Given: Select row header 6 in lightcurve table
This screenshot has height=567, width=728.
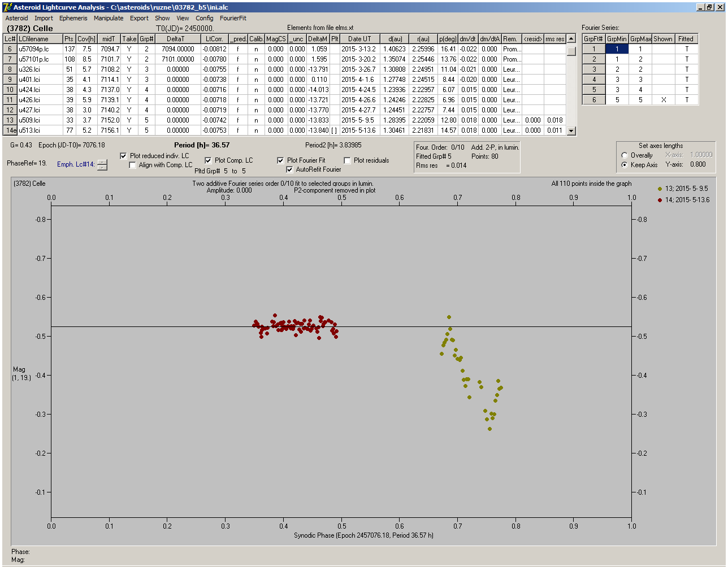Looking at the screenshot, I should [x=10, y=49].
